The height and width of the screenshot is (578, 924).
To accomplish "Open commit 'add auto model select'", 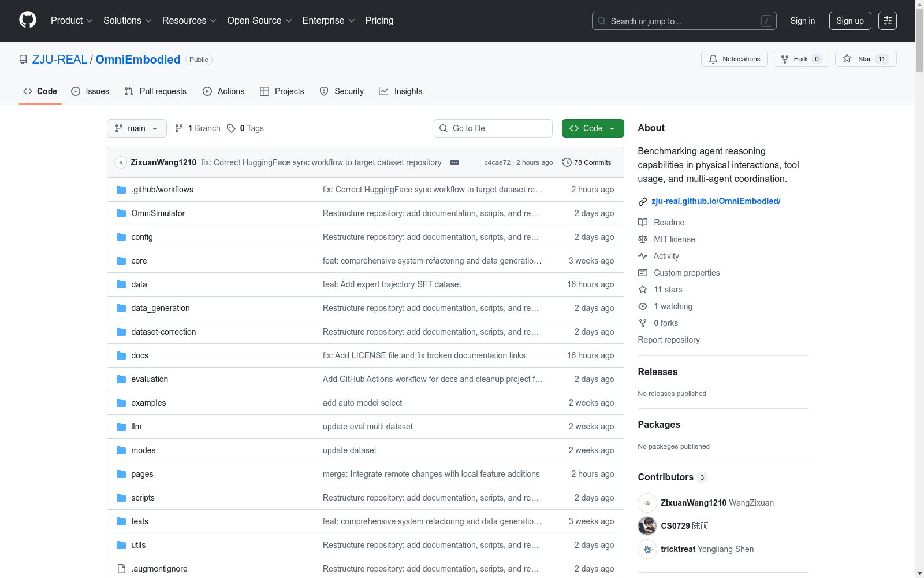I will click(x=362, y=403).
